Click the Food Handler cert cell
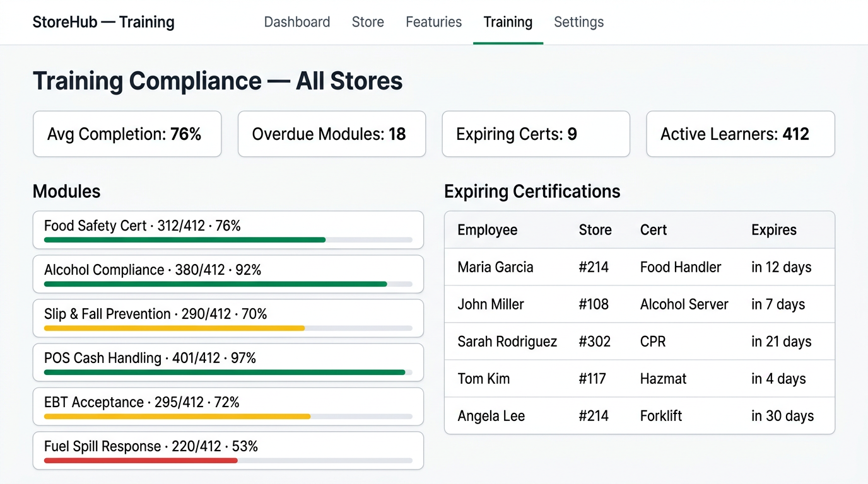The image size is (868, 484). pos(681,267)
